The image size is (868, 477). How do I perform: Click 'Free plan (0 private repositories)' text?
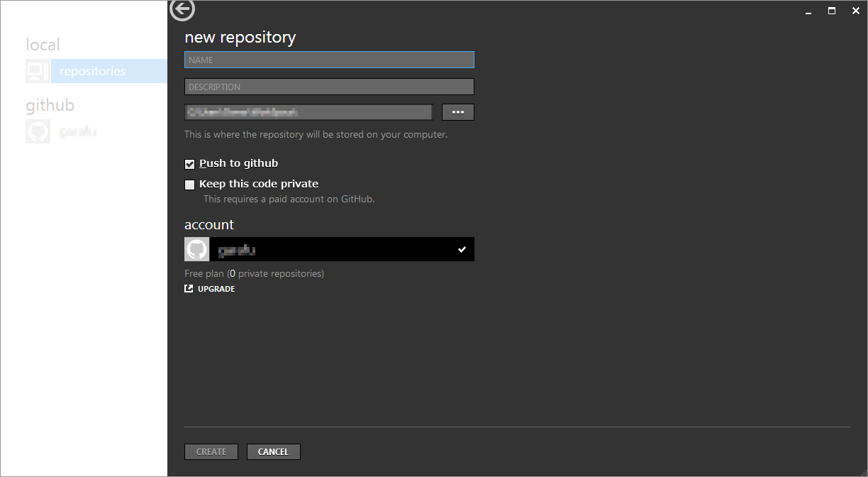(x=254, y=273)
